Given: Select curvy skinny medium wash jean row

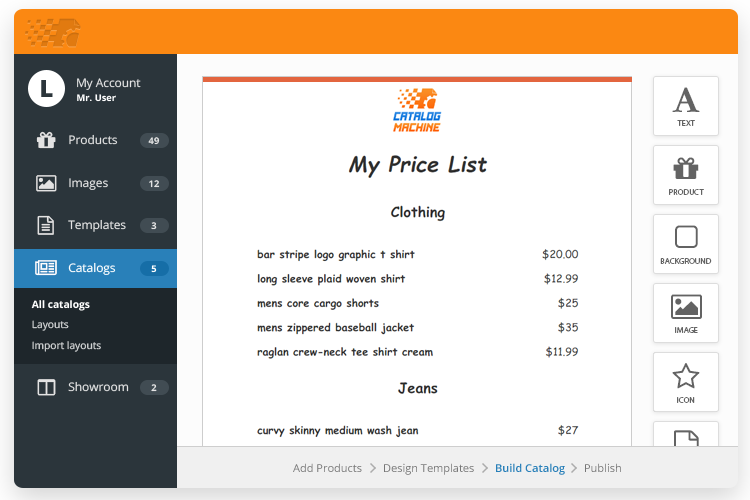Looking at the screenshot, I should coord(417,430).
